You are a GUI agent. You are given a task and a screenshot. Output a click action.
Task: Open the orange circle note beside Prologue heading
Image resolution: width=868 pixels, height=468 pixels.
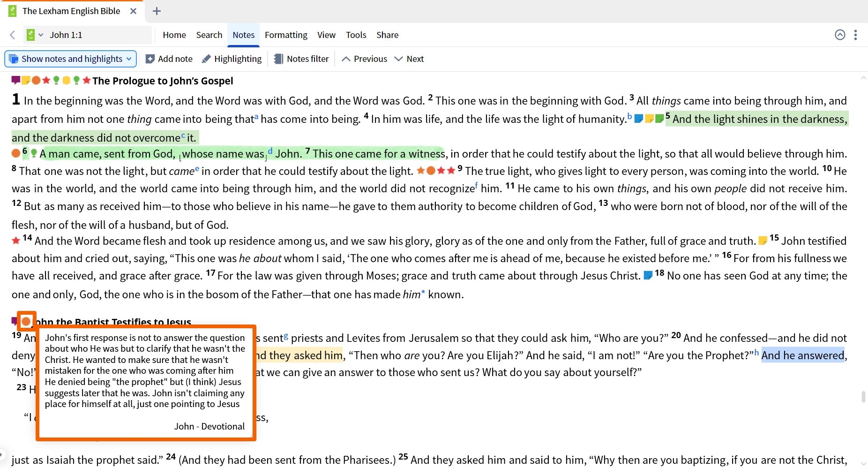tap(36, 80)
